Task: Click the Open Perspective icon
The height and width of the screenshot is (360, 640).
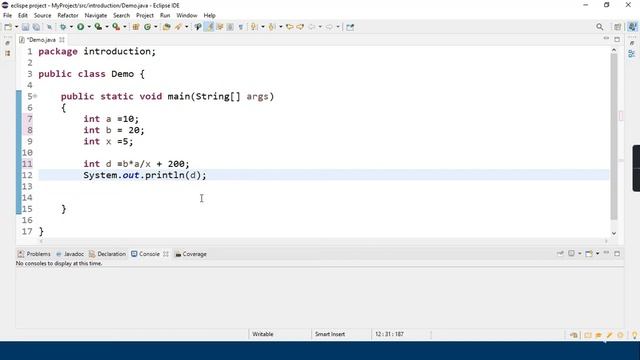Action: 618,27
